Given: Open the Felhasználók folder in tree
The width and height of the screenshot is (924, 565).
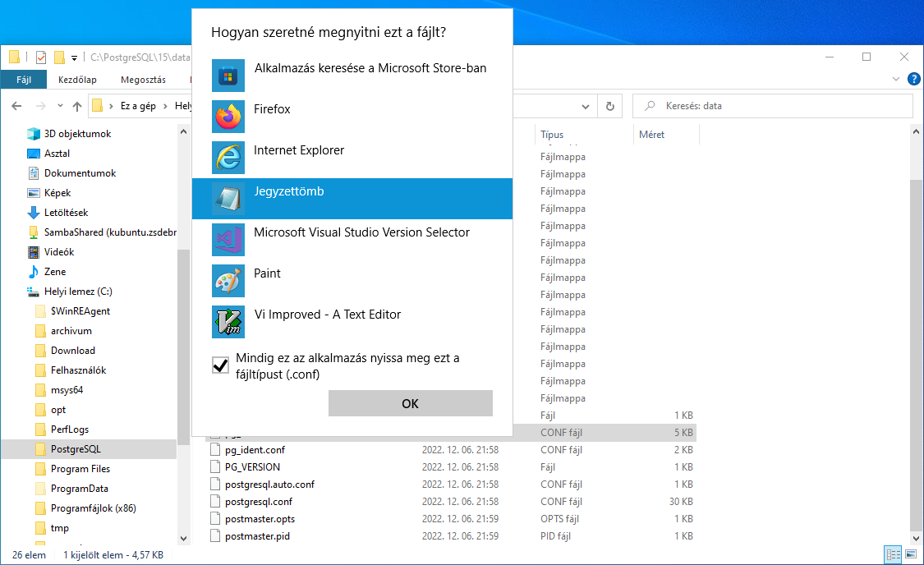Looking at the screenshot, I should 78,370.
